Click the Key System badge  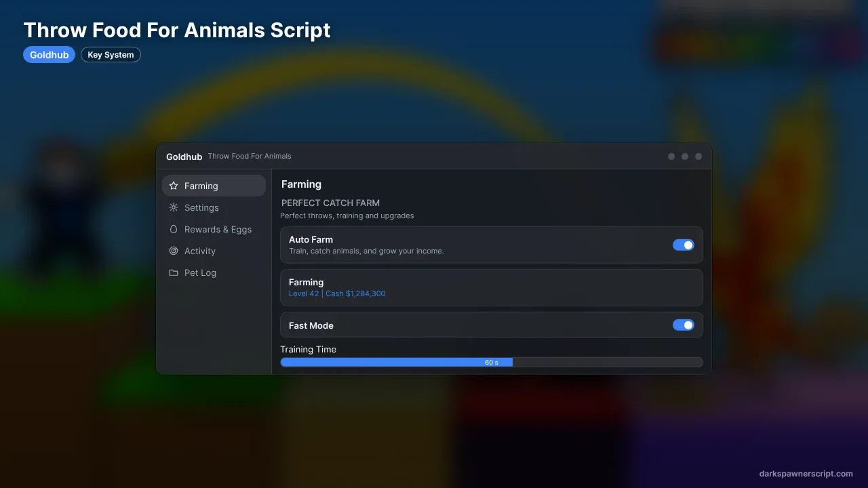coord(111,55)
